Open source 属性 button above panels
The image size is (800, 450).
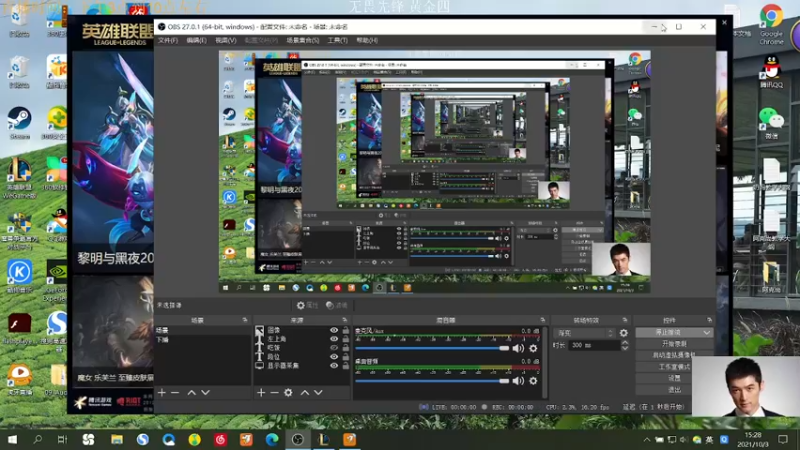click(x=308, y=305)
